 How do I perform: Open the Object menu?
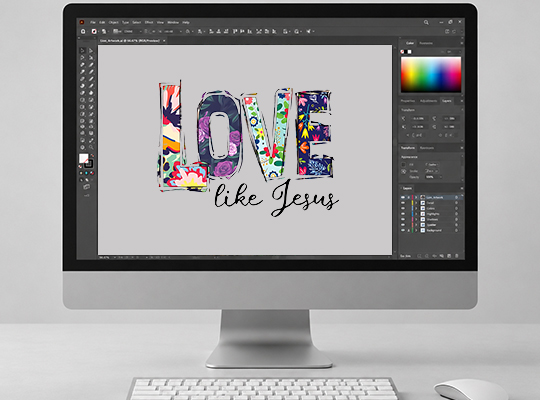click(114, 22)
